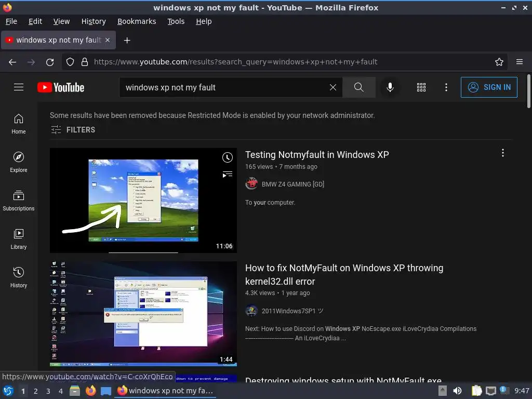Open 'How to fix NotMyFault' video title

[x=344, y=274]
